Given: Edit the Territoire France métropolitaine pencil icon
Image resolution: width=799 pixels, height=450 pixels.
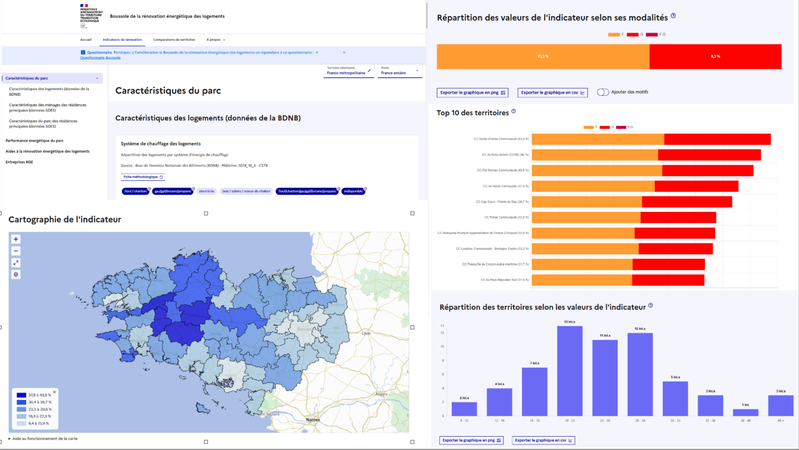Looking at the screenshot, I should (x=369, y=71).
